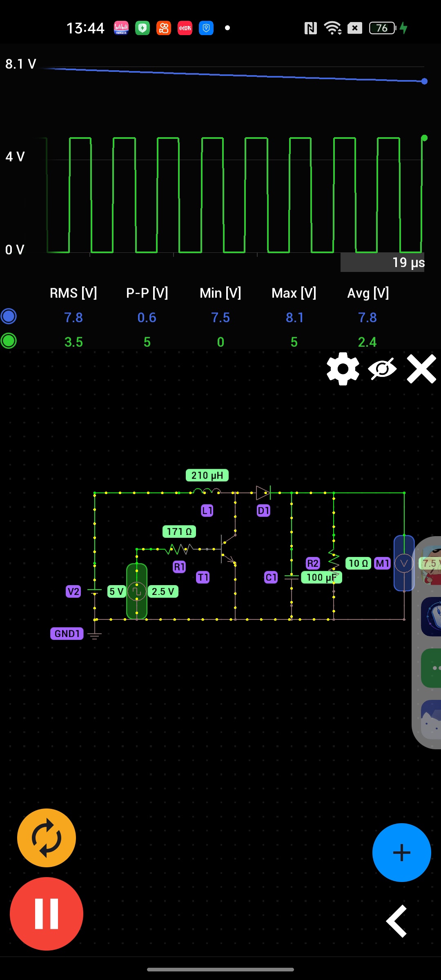Select the voltmeter M1 symbol

tap(404, 563)
